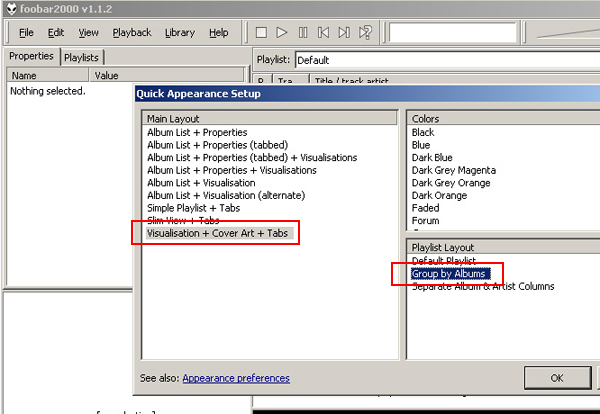Click the foobar2000 title bar icon
The image size is (600, 414).
coord(11,8)
